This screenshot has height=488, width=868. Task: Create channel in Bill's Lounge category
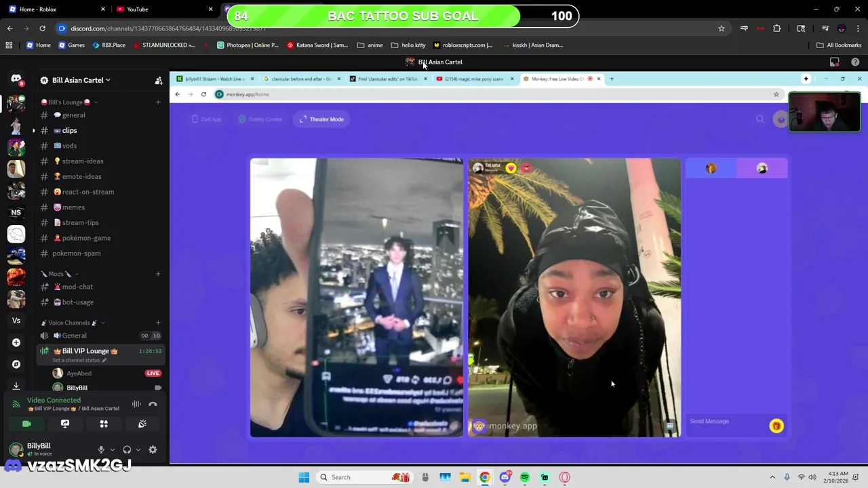158,102
